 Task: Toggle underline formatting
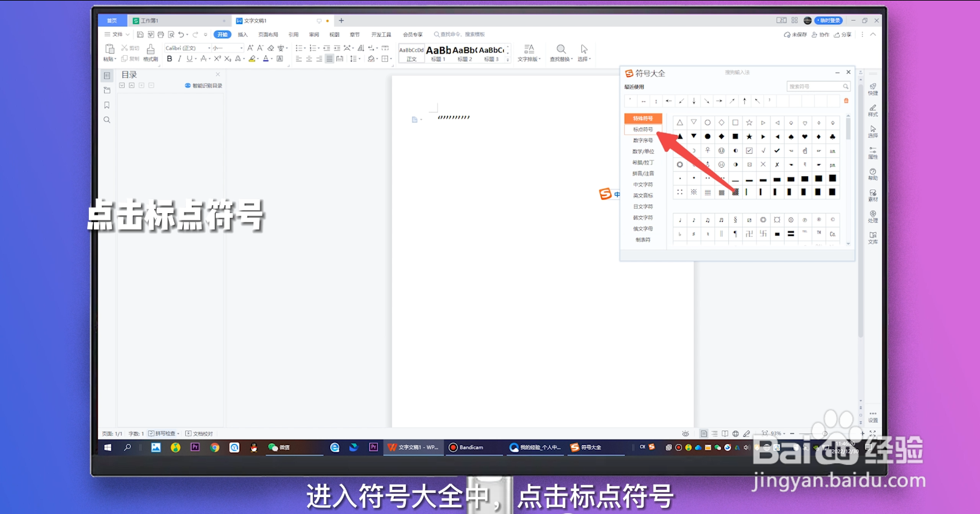tap(189, 59)
